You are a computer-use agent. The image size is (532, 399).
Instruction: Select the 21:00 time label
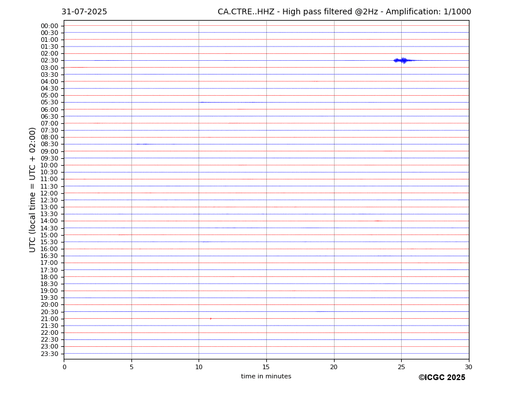click(x=49, y=319)
